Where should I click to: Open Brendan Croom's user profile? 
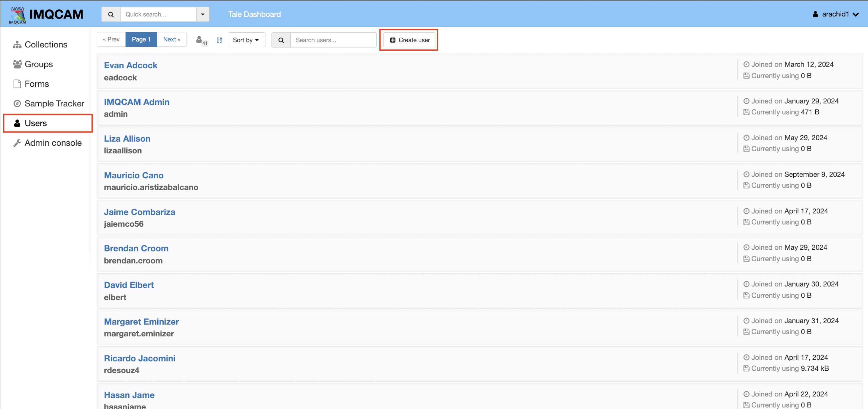pos(136,248)
